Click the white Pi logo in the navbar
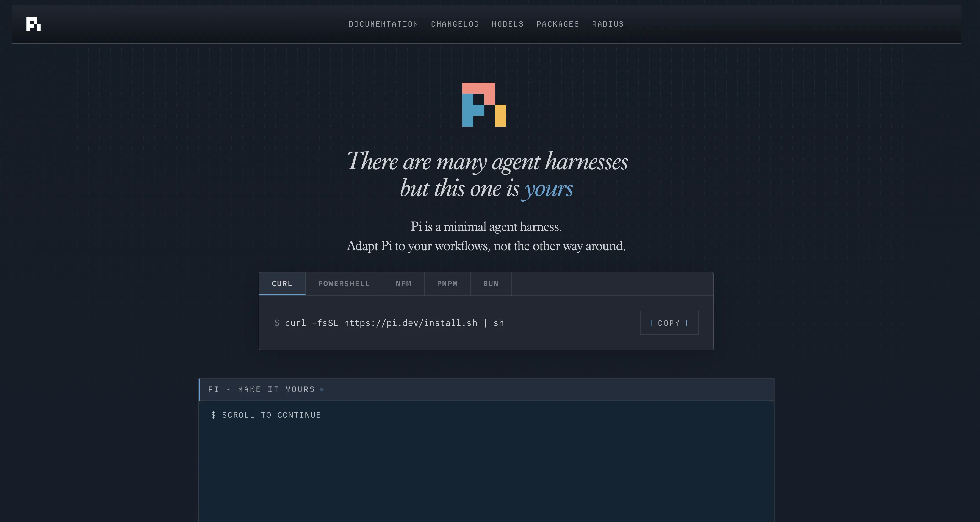980x522 pixels. point(34,24)
